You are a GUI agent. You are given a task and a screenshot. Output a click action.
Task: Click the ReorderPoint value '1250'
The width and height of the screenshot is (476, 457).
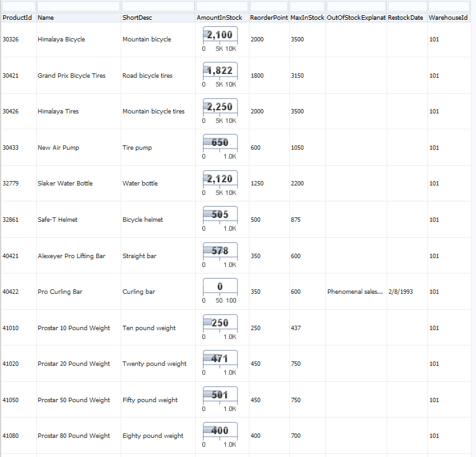(x=257, y=183)
